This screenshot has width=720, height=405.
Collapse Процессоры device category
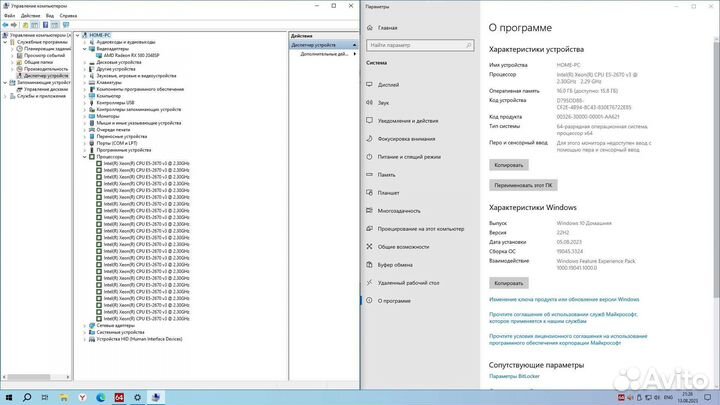[85, 157]
